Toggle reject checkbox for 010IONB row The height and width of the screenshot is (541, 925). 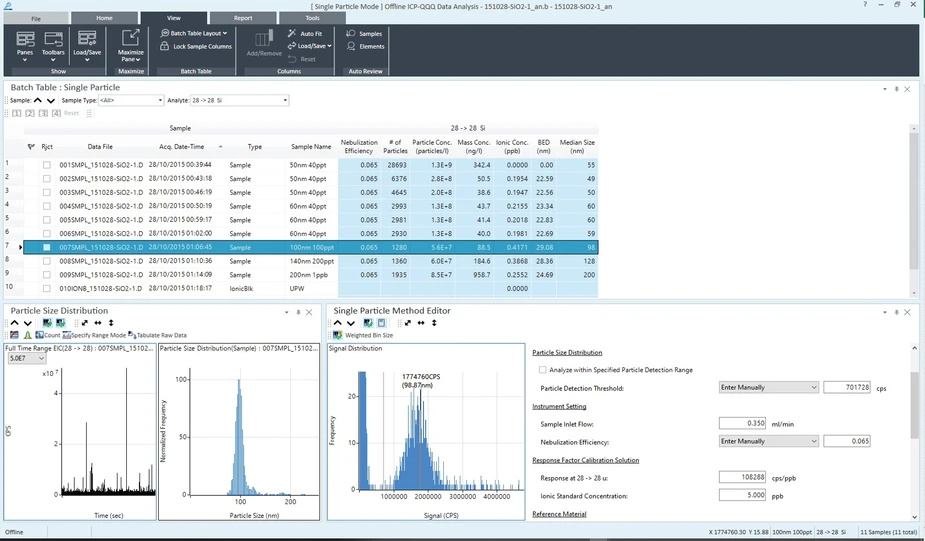pyautogui.click(x=47, y=288)
